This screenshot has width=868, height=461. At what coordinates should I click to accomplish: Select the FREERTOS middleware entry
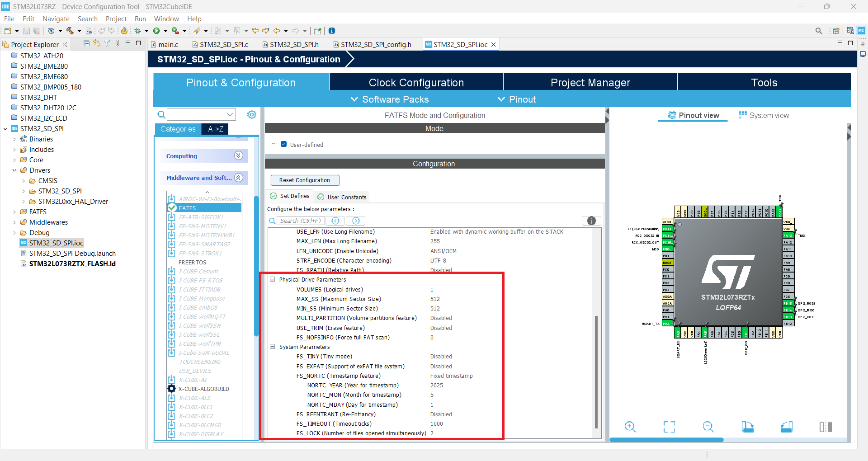[x=192, y=262]
